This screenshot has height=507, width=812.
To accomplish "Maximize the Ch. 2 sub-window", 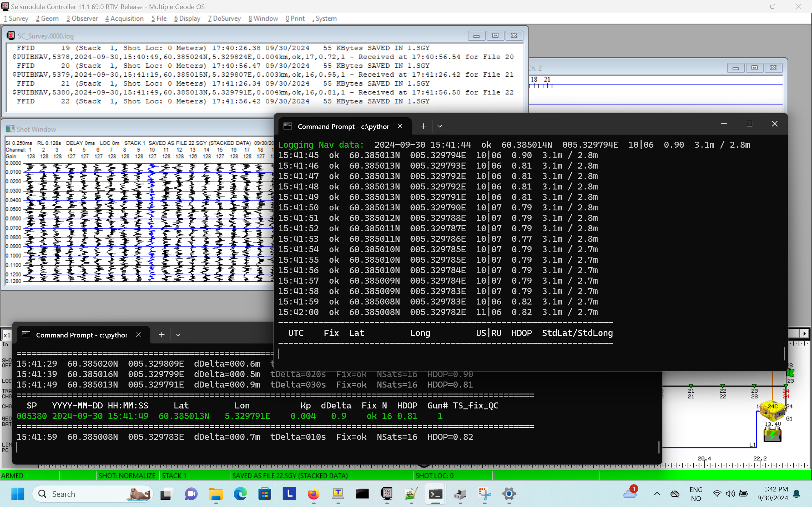I will point(754,68).
